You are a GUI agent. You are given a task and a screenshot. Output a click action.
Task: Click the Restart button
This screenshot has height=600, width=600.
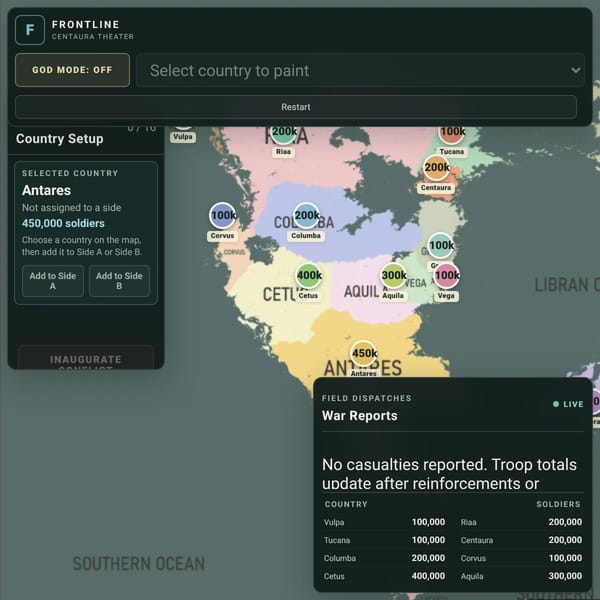(x=296, y=107)
